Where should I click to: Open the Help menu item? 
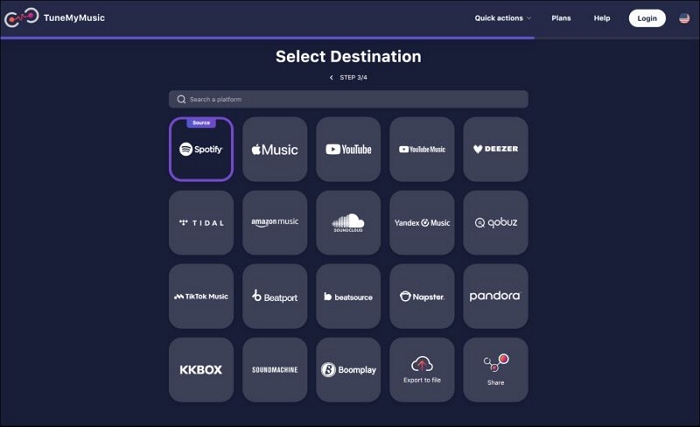tap(602, 18)
